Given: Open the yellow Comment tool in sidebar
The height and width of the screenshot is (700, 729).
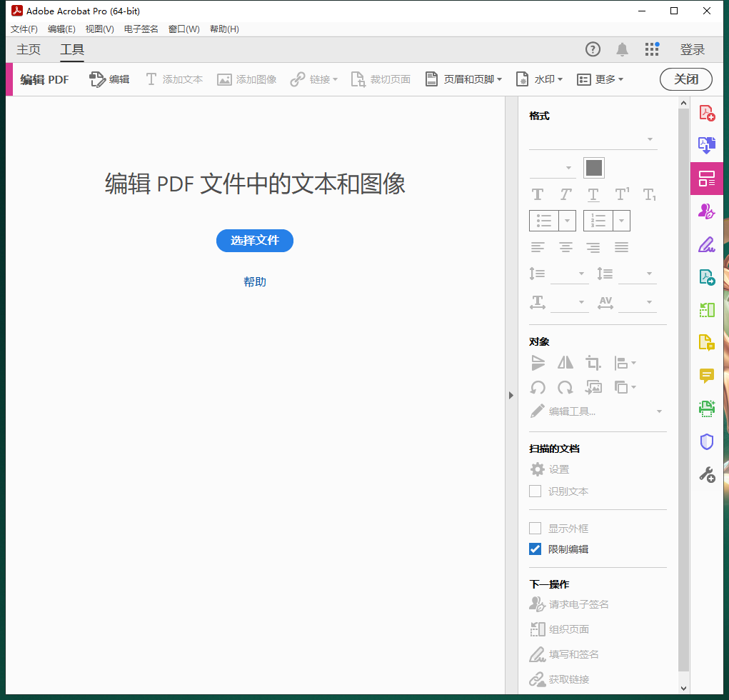Looking at the screenshot, I should pos(706,376).
